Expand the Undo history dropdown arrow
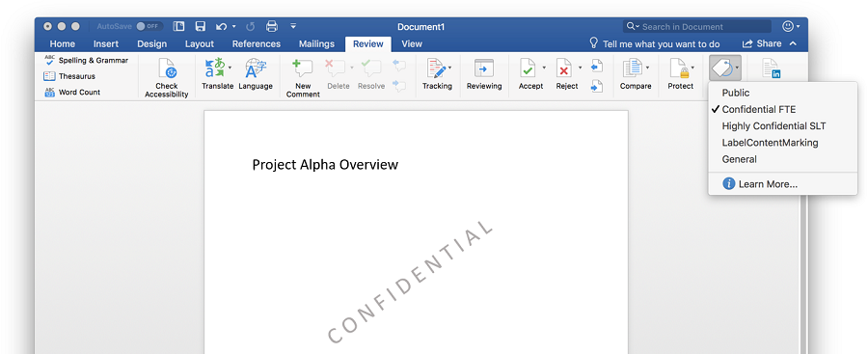Image resolution: width=868 pixels, height=354 pixels. coord(234,26)
